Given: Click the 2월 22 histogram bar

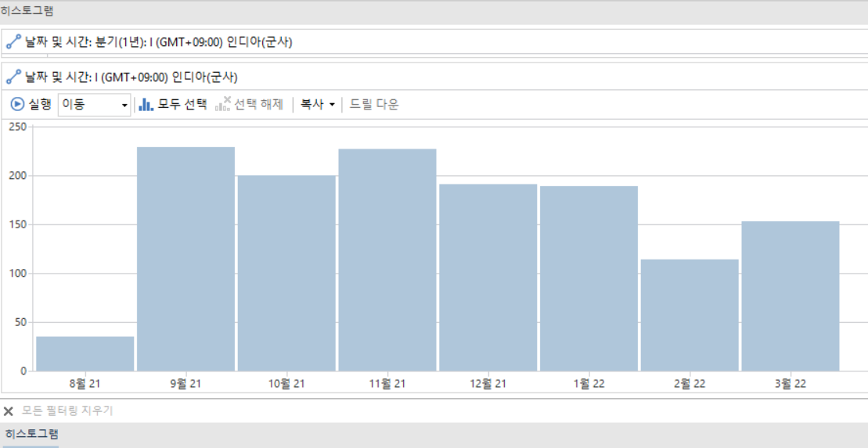Looking at the screenshot, I should 690,314.
